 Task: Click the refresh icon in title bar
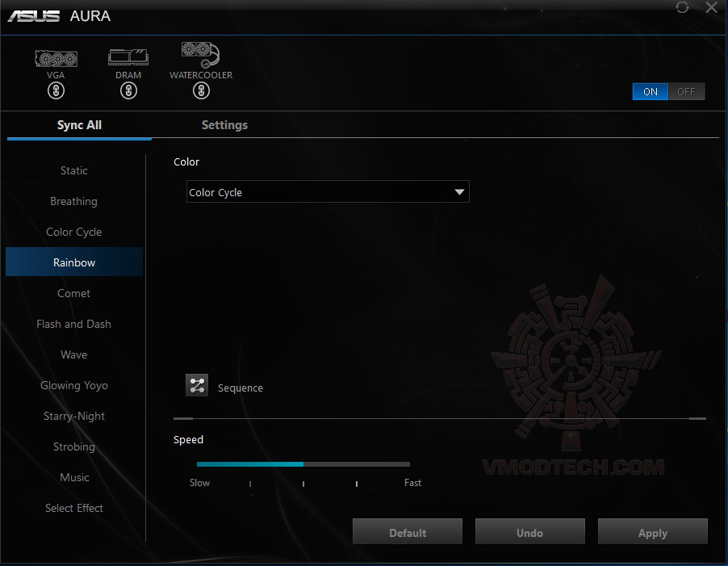point(682,7)
